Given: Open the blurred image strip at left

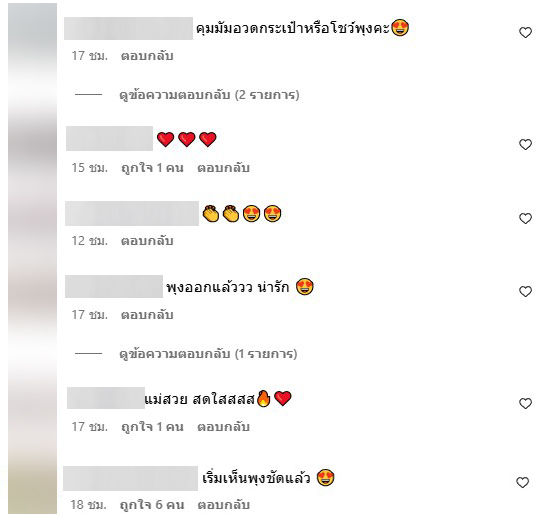Looking at the screenshot, I should (33, 259).
